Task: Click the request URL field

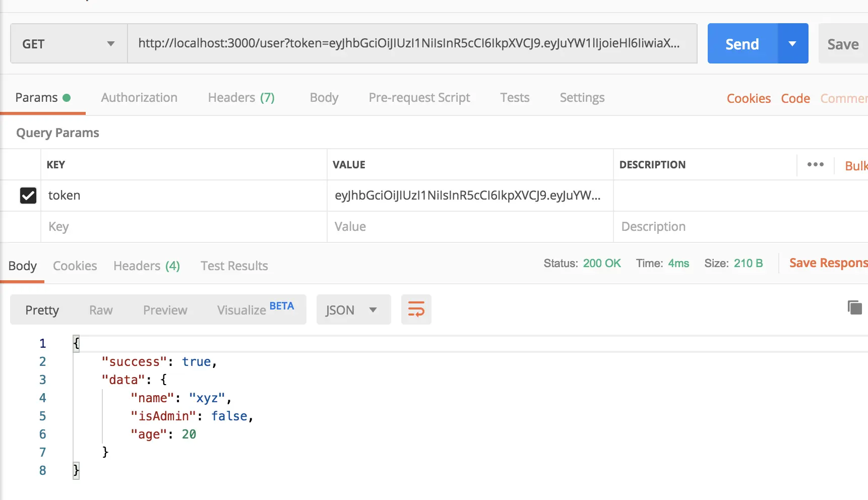Action: (411, 43)
